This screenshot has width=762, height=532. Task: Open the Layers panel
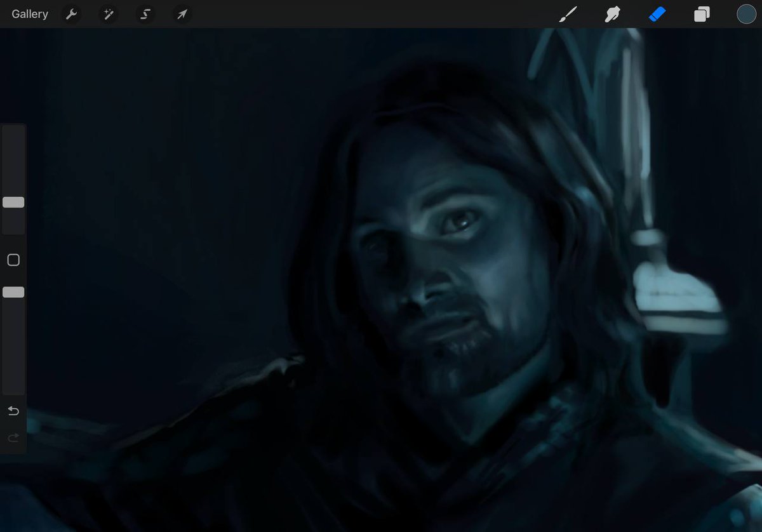pos(702,14)
